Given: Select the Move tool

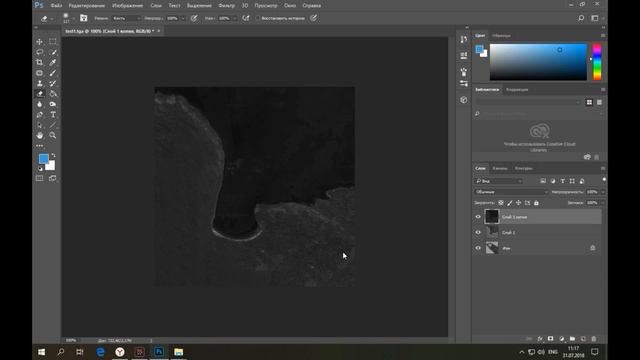Looking at the screenshot, I should [40, 42].
